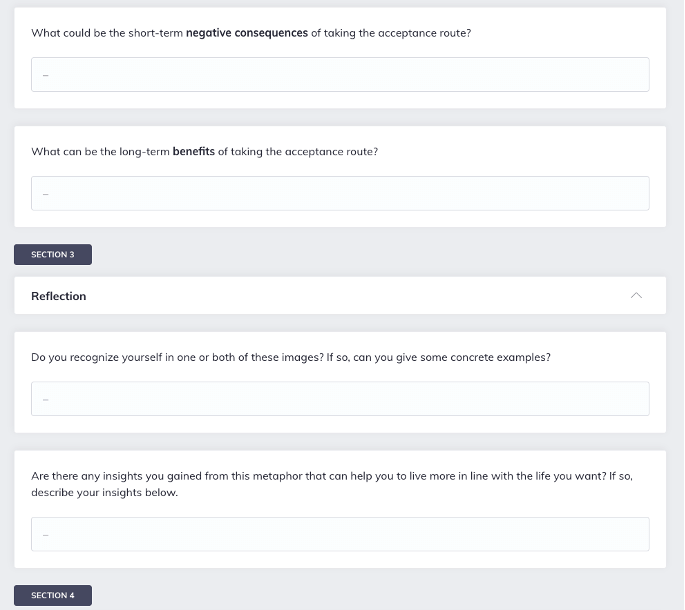The height and width of the screenshot is (610, 685).
Task: Open the SECTION 4 label badge
Action: (x=53, y=595)
